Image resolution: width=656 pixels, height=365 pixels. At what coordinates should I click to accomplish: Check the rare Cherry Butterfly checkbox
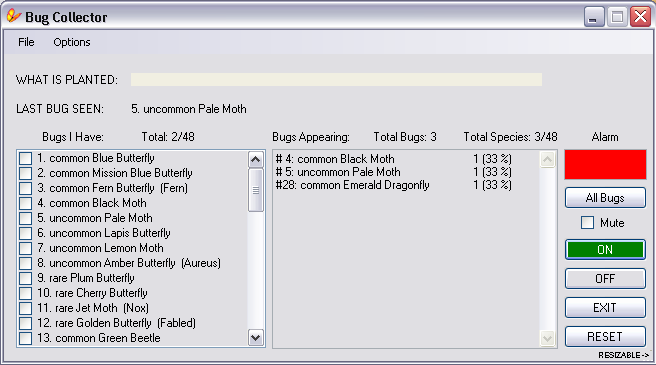point(26,293)
